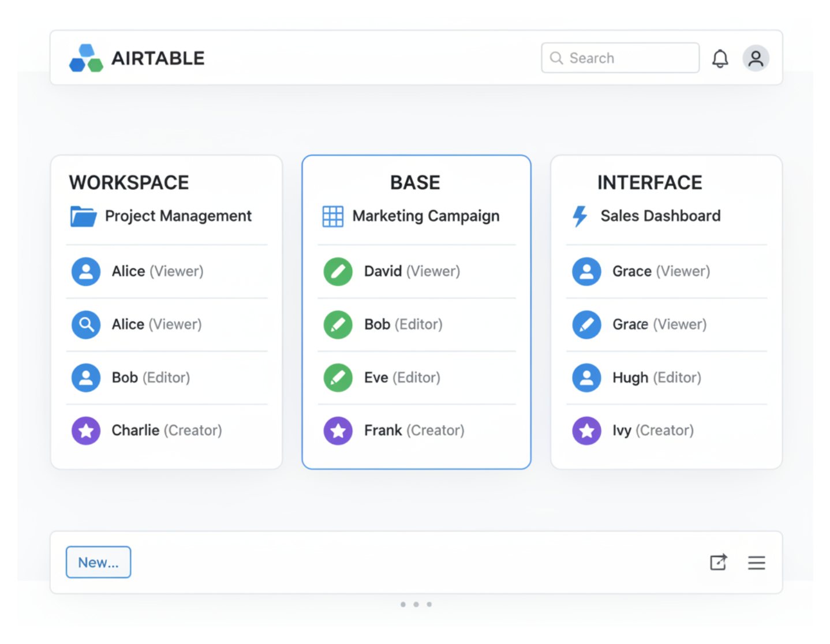
Task: Open the hamburger menu icon
Action: point(756,563)
